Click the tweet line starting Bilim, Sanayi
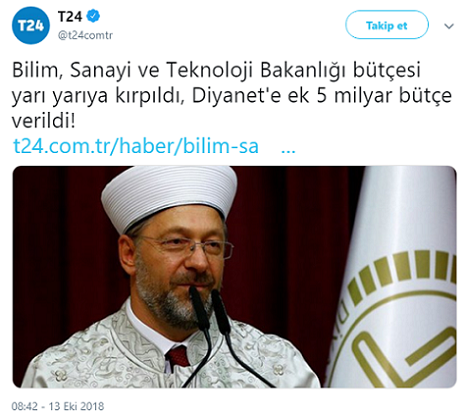The height and width of the screenshot is (415, 466). (x=216, y=71)
